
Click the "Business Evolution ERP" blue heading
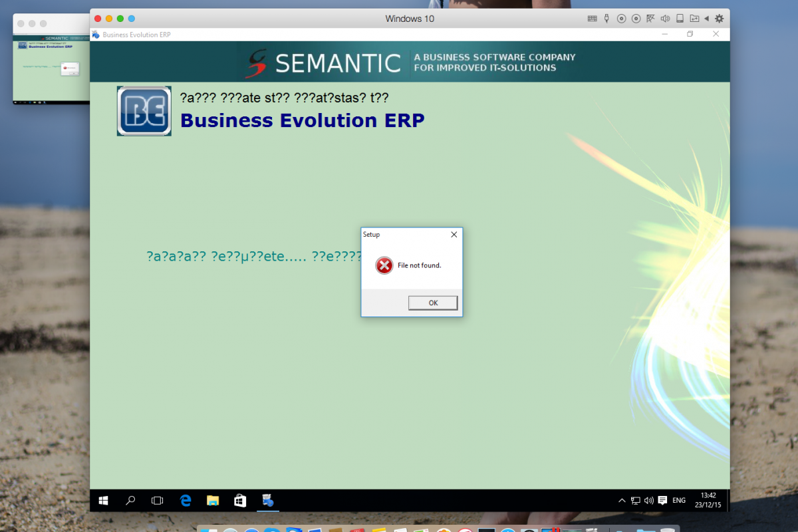click(303, 120)
